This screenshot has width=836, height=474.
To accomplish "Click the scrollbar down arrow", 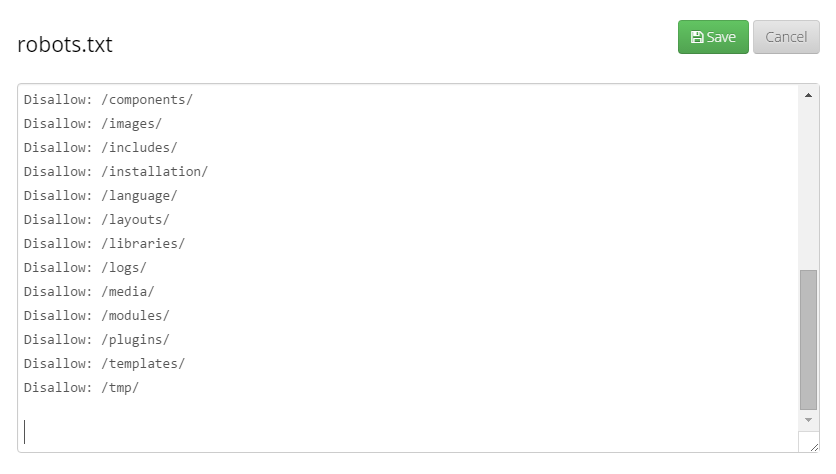I will 808,420.
